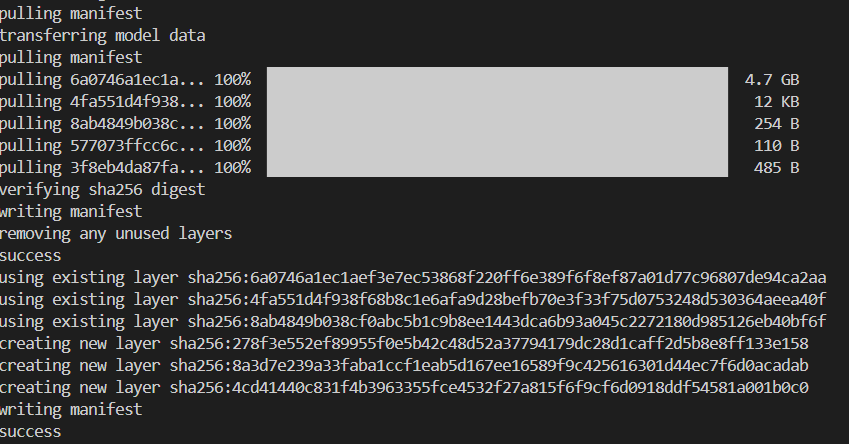Screen dimensions: 849x444
Task: Click the progress bar for layer 6a0746a1ec1a
Action: [497, 79]
